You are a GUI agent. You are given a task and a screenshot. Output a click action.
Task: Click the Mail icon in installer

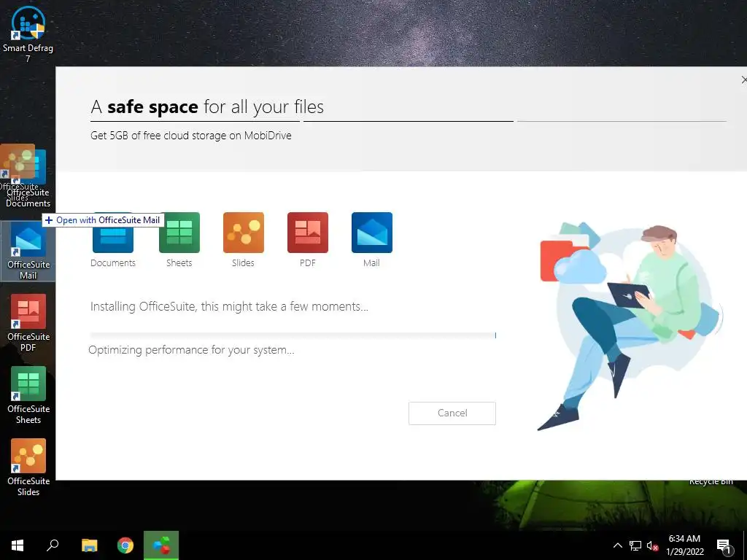click(x=372, y=233)
